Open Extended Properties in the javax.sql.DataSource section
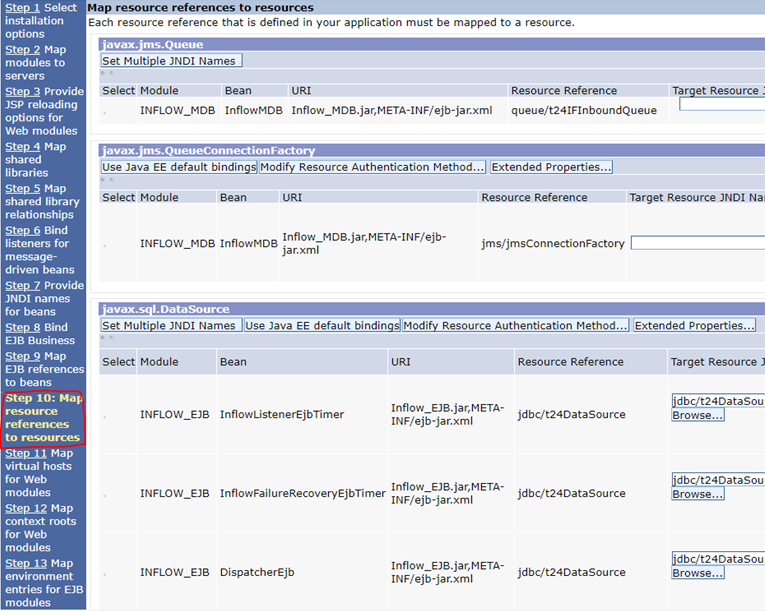The height and width of the screenshot is (611, 765). [694, 325]
